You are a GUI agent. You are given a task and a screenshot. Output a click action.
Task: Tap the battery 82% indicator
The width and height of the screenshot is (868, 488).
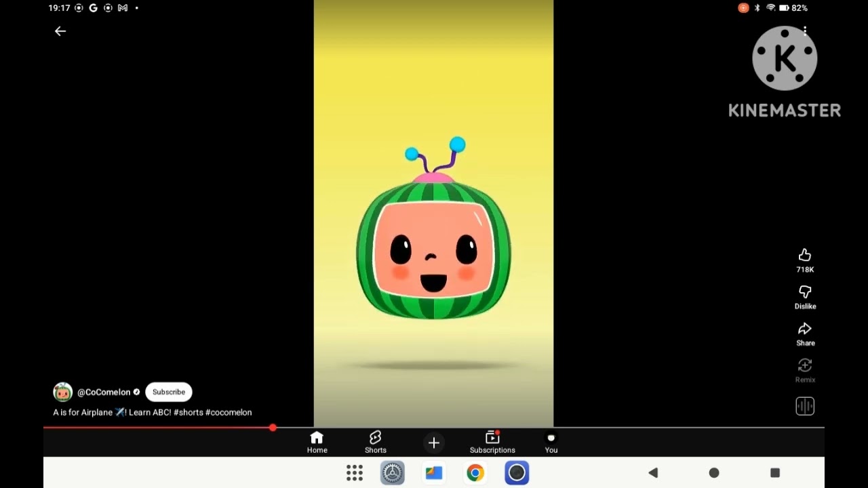click(793, 8)
